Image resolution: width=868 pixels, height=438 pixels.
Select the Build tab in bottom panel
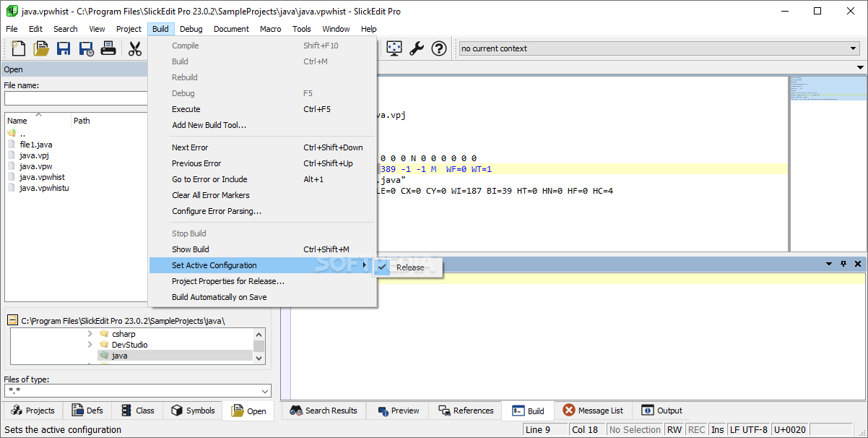point(529,411)
